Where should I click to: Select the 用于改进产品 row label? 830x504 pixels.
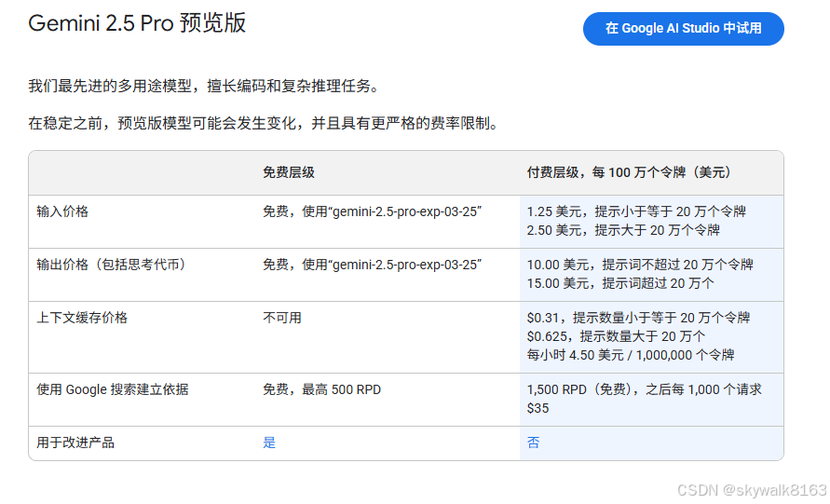[75, 443]
